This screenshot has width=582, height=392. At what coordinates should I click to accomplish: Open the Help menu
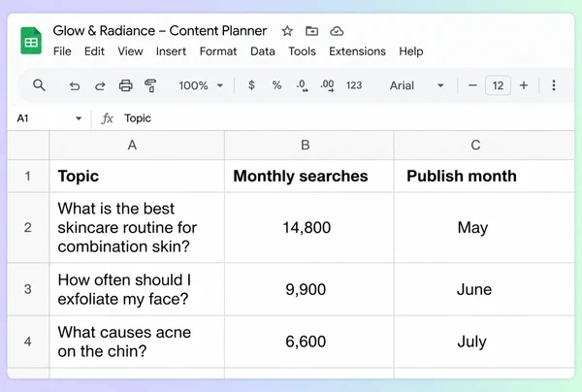point(411,51)
